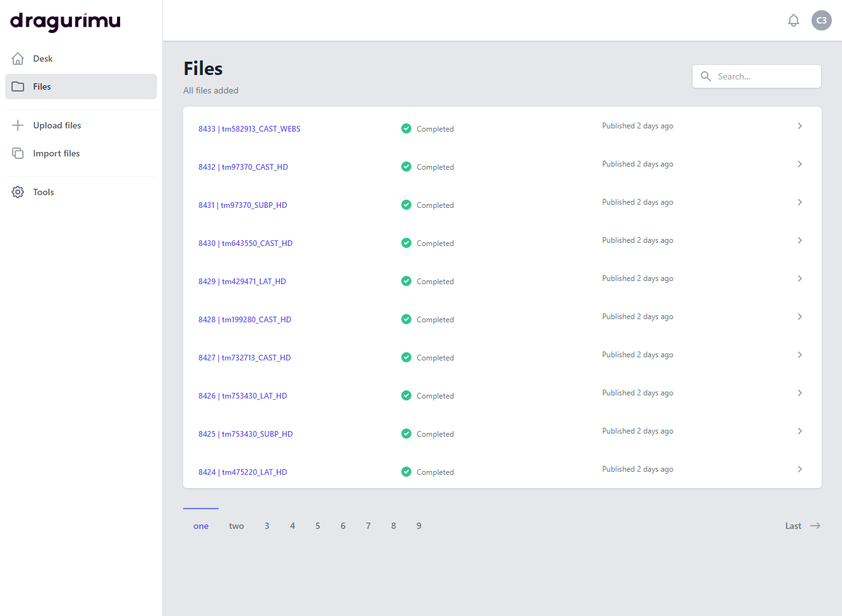
Task: Click the Upload files plus icon
Action: click(18, 125)
